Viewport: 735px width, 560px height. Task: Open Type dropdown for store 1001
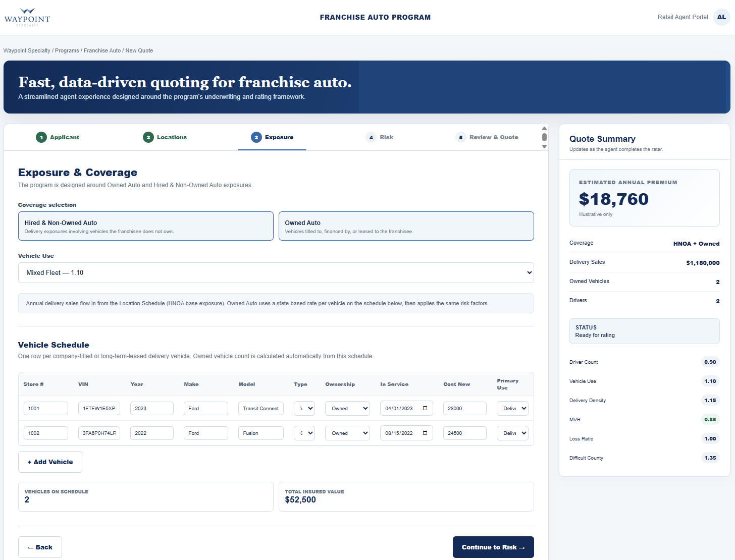pyautogui.click(x=304, y=408)
